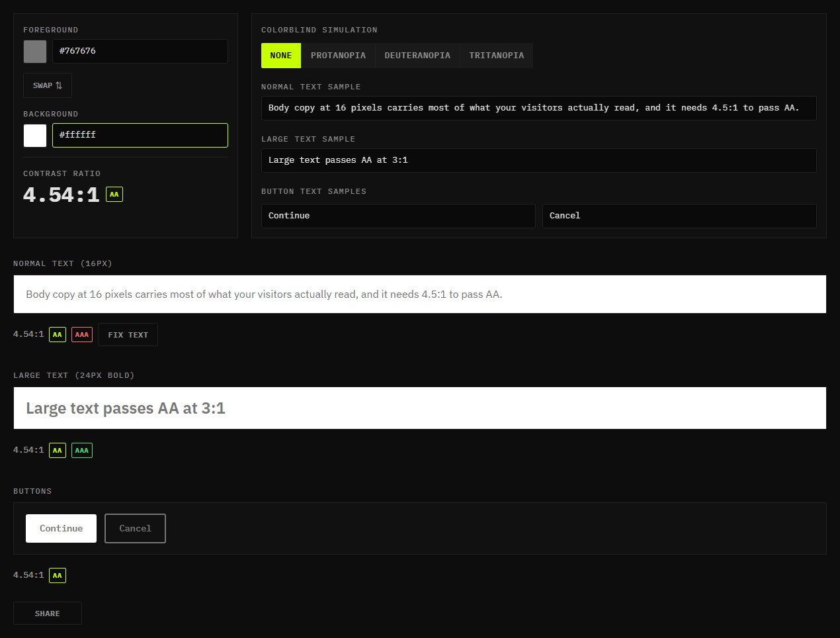
Task: Click the Buttons section heading
Action: tap(32, 491)
